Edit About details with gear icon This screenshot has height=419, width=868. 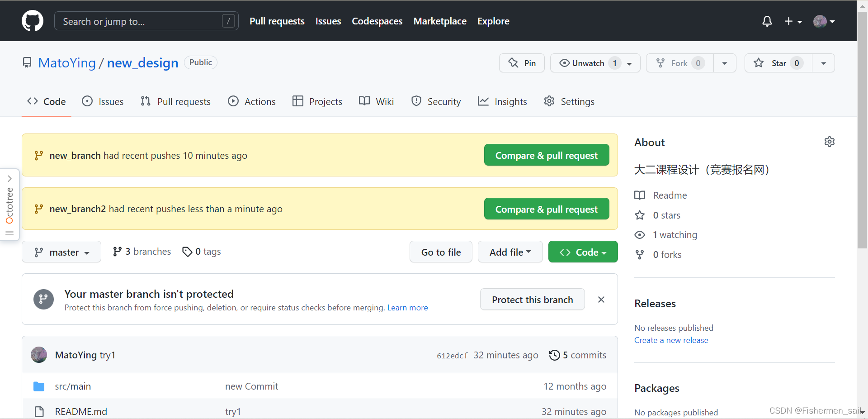click(x=830, y=142)
